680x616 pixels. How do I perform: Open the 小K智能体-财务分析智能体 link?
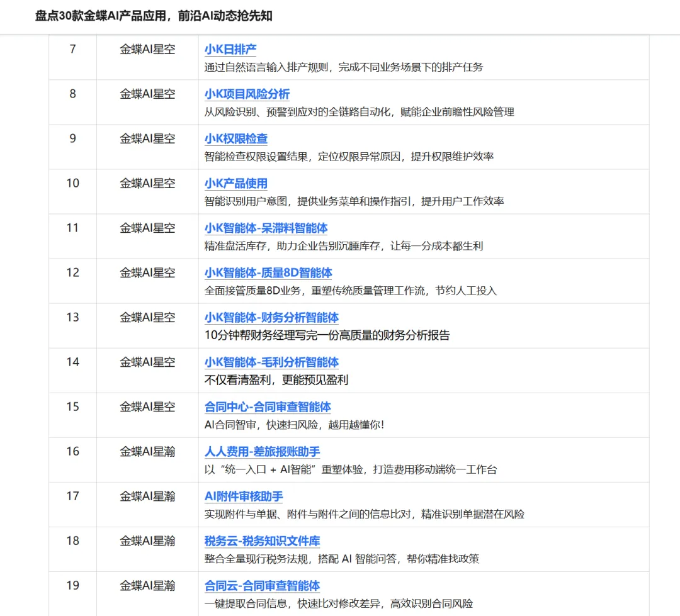tap(271, 317)
